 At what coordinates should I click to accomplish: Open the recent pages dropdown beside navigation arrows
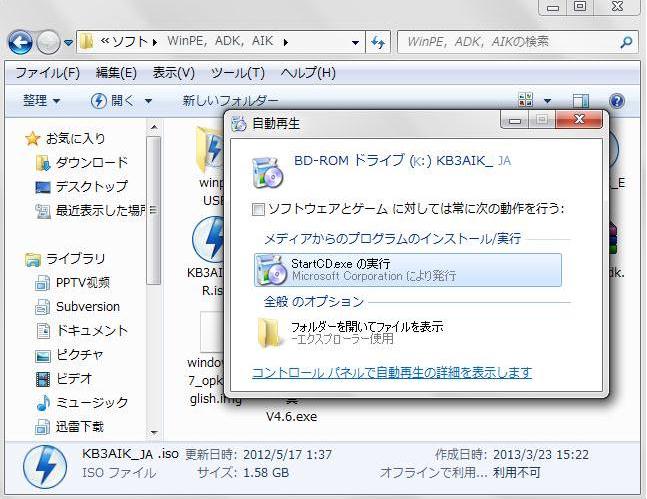click(68, 43)
